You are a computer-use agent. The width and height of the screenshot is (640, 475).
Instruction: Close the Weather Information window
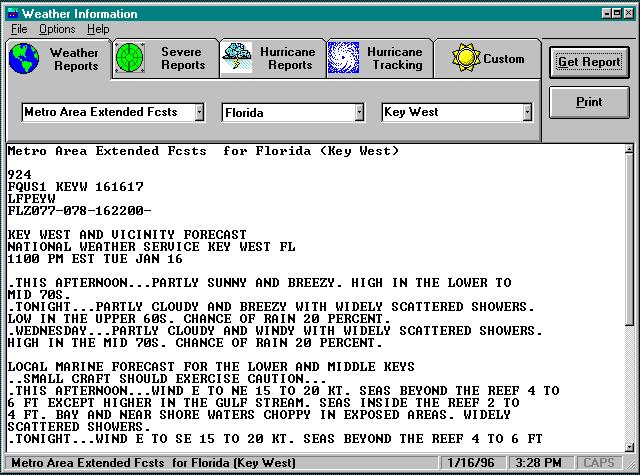629,13
